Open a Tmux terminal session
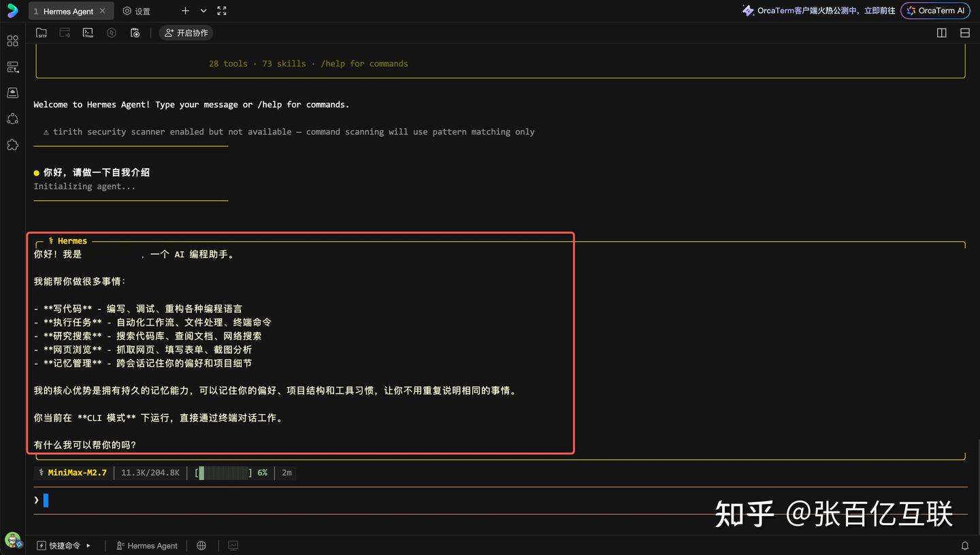 [88, 32]
